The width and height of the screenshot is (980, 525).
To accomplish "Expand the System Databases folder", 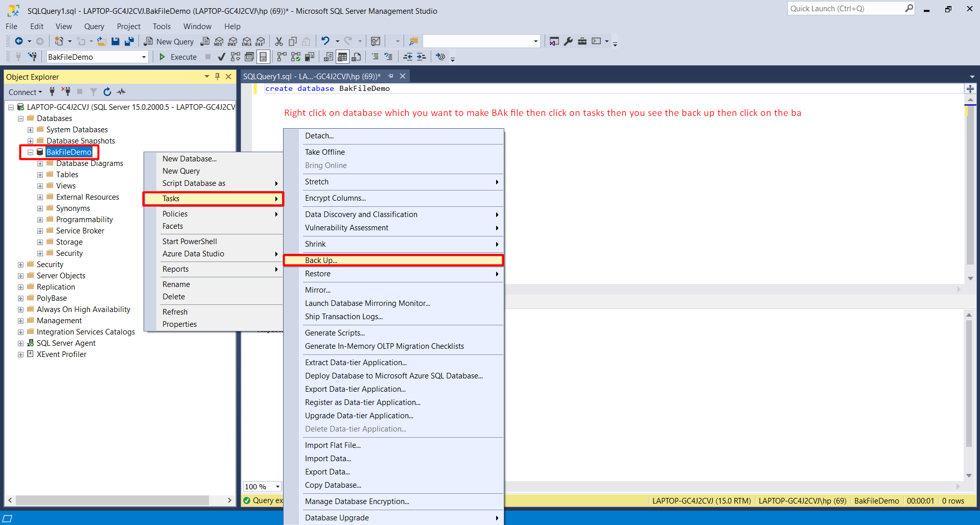I will tap(30, 130).
